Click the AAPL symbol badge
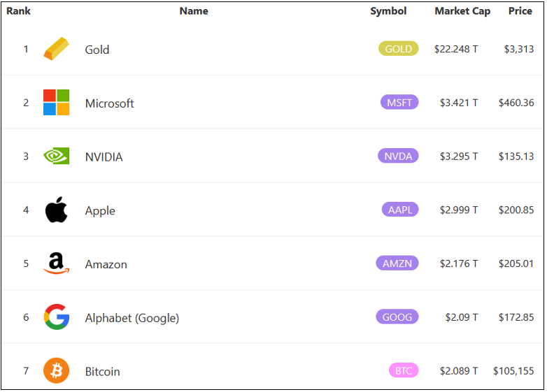Image resolution: width=547 pixels, height=392 pixels. [400, 210]
